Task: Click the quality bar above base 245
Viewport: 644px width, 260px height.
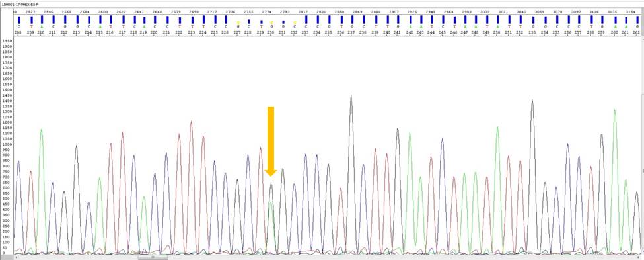Action: point(443,20)
